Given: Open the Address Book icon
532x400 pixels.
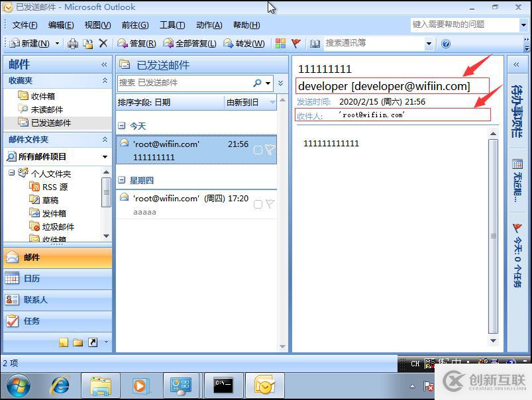Looking at the screenshot, I should click(x=315, y=44).
